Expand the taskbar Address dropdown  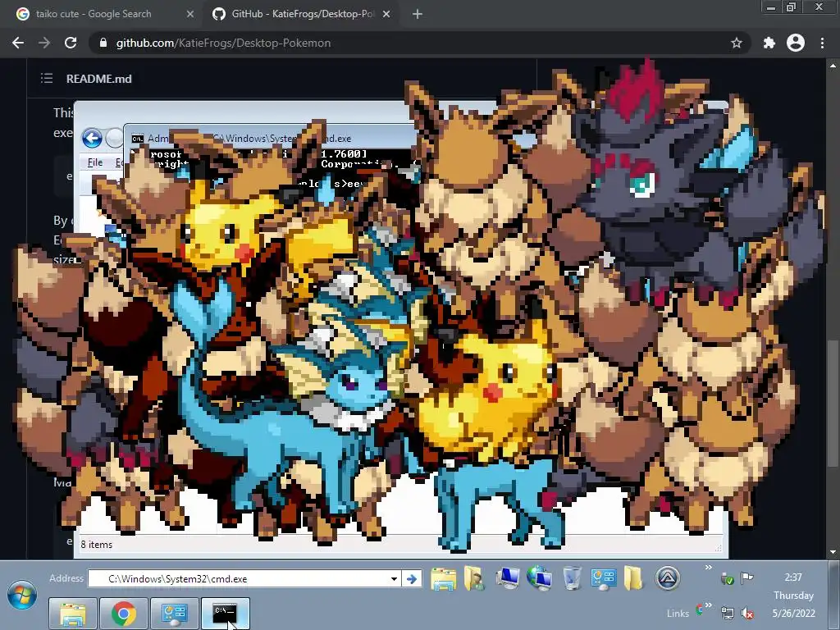[394, 578]
